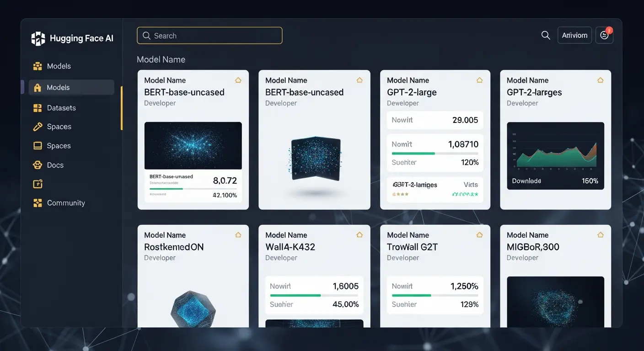Open the search magnifier icon

[x=545, y=35]
